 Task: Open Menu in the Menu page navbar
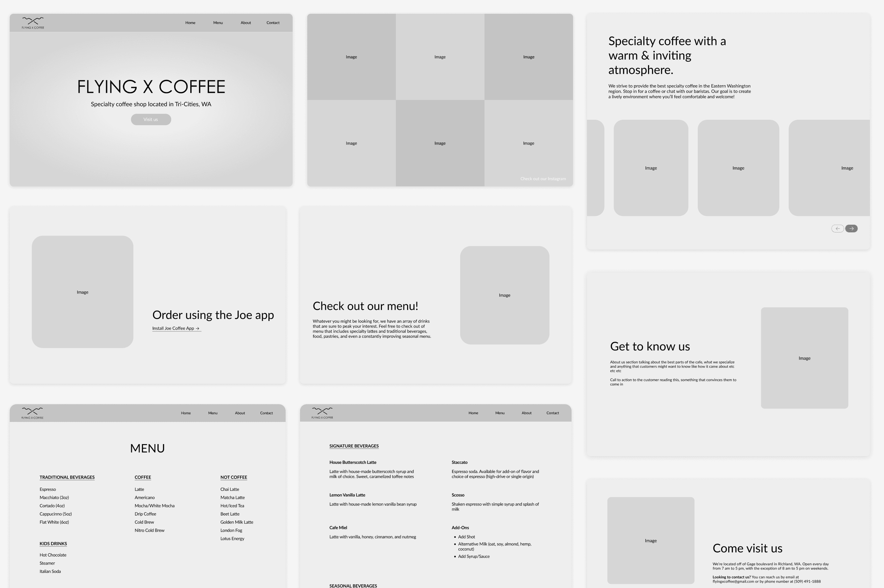(x=213, y=413)
